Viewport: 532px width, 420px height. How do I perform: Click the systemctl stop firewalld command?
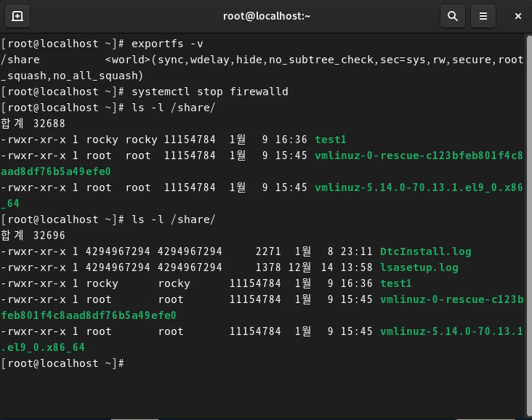coord(210,92)
